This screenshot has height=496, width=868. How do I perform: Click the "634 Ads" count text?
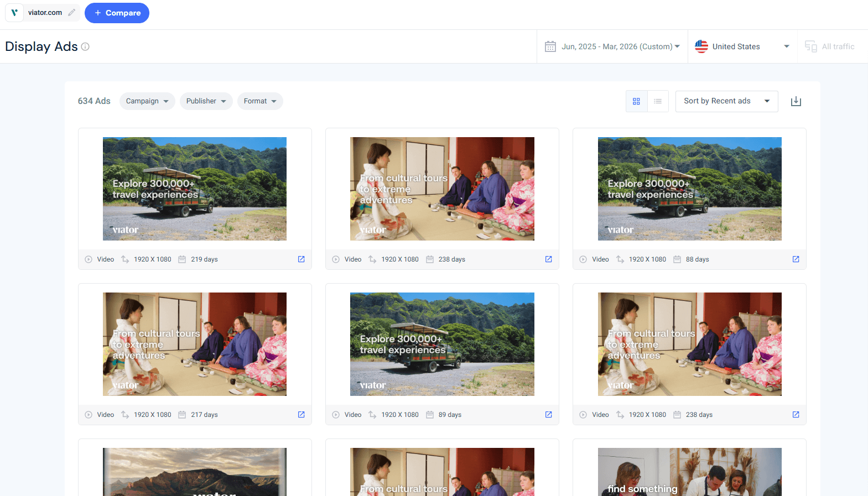pos(94,101)
